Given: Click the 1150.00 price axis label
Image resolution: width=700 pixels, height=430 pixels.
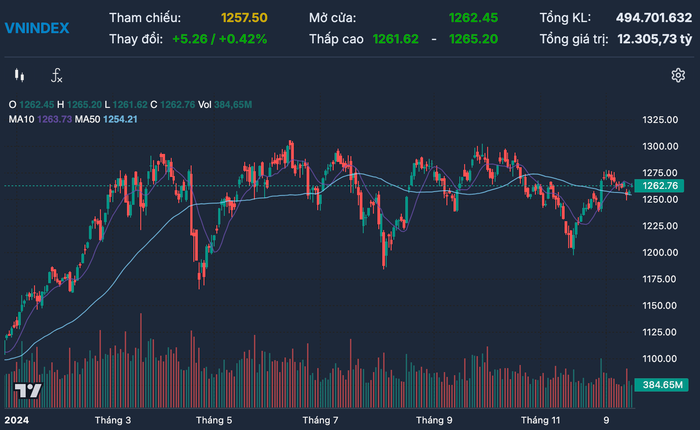Looking at the screenshot, I should coord(660,306).
